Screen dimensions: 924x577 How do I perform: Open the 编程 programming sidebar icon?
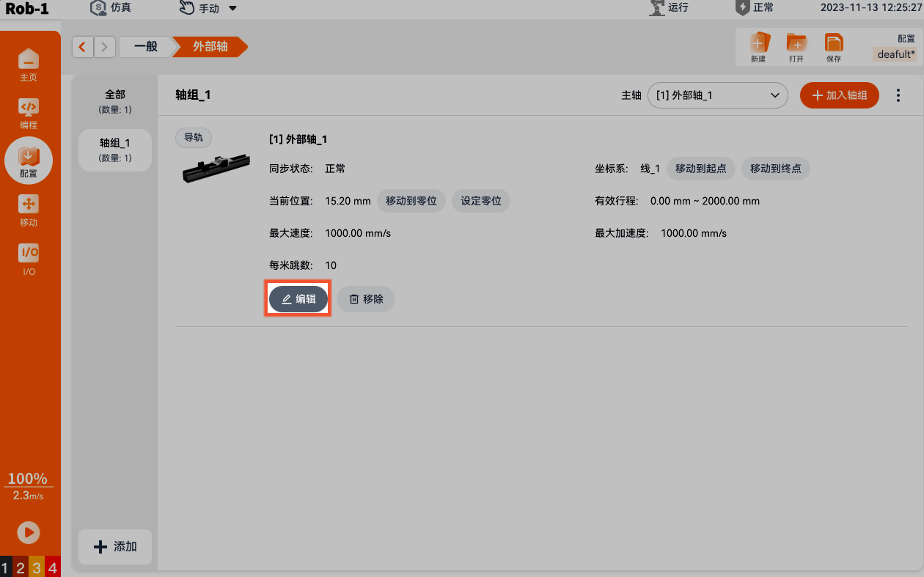pyautogui.click(x=29, y=112)
